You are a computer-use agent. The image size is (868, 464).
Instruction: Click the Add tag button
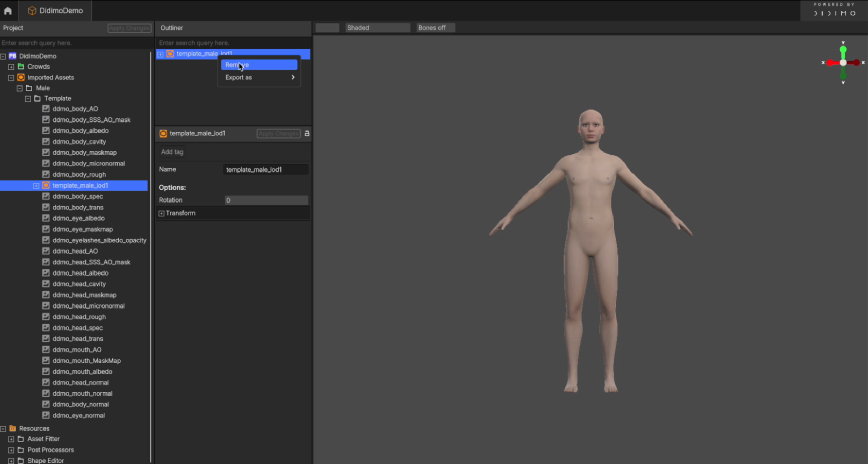coord(172,152)
